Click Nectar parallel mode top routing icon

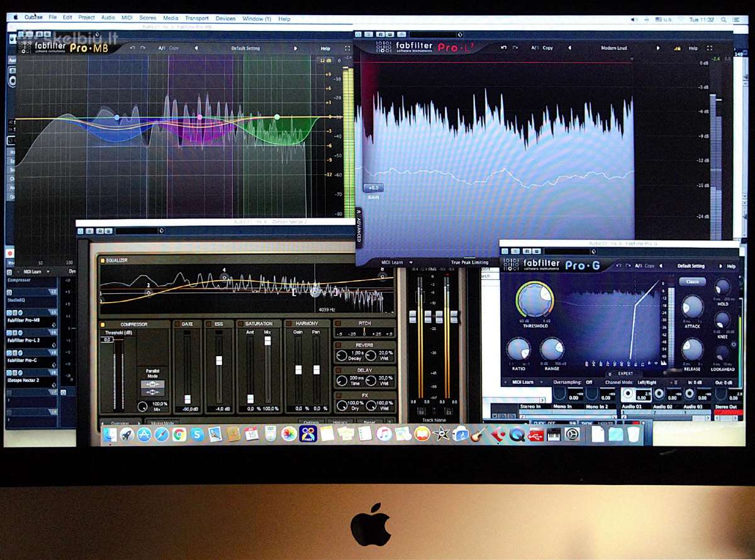tap(153, 383)
